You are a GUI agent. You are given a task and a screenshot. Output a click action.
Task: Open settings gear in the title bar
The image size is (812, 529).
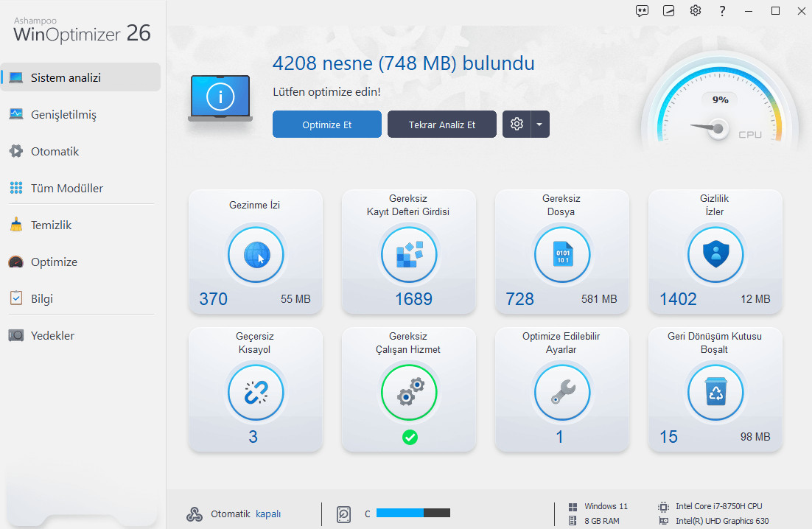coord(696,11)
